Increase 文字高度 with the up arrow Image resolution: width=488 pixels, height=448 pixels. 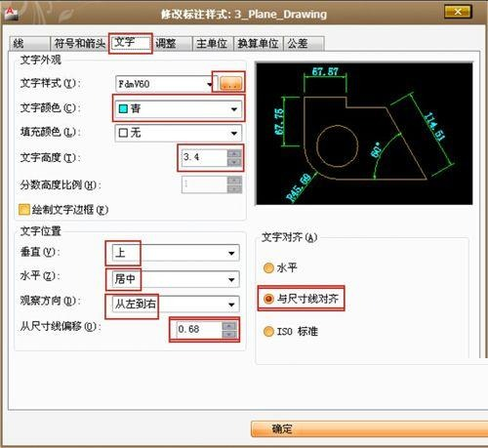point(234,153)
